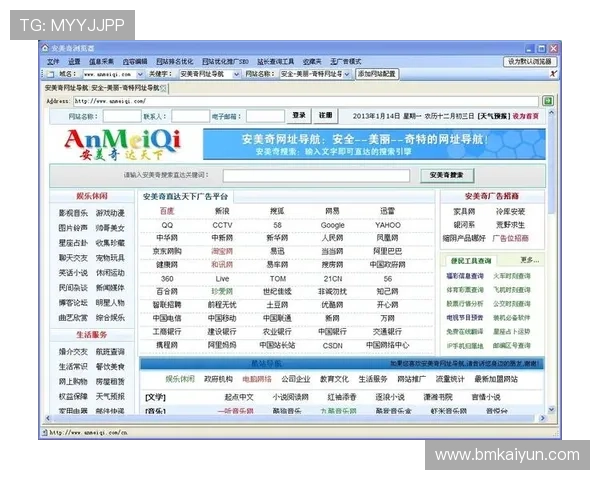
Task: Open the 收藏夹 menu
Action: (x=312, y=62)
